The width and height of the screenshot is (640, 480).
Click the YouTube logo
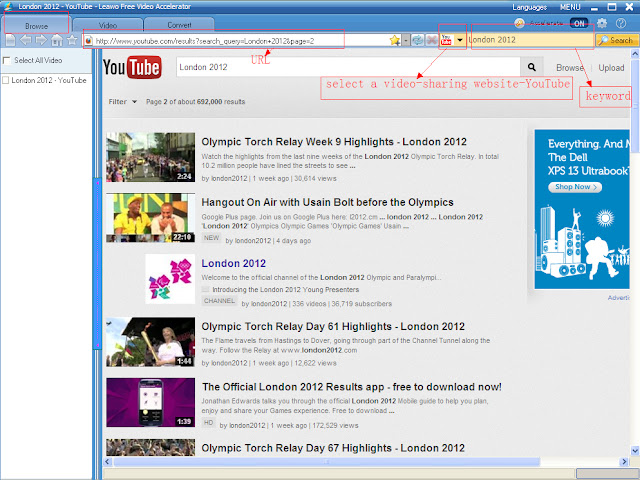(132, 67)
